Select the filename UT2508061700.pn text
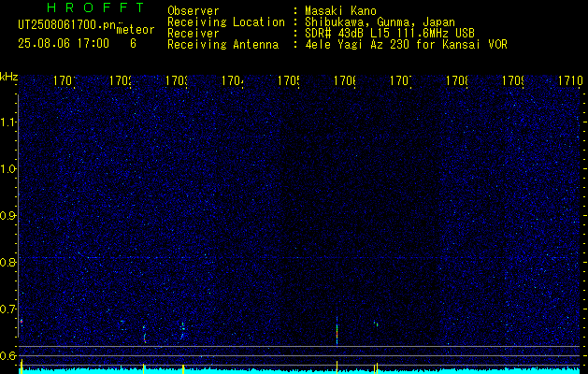588x374 pixels. 66,25
